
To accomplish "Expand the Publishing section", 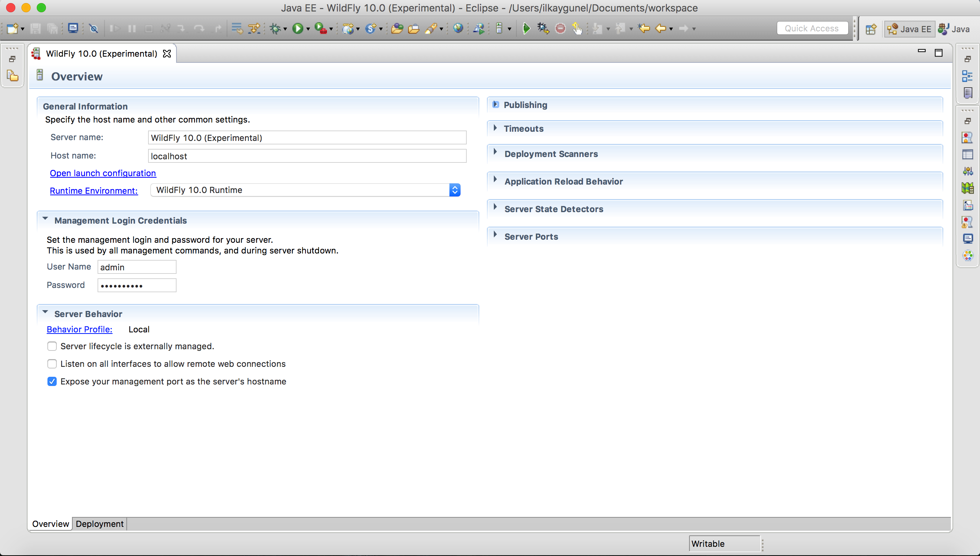I will pyautogui.click(x=495, y=104).
